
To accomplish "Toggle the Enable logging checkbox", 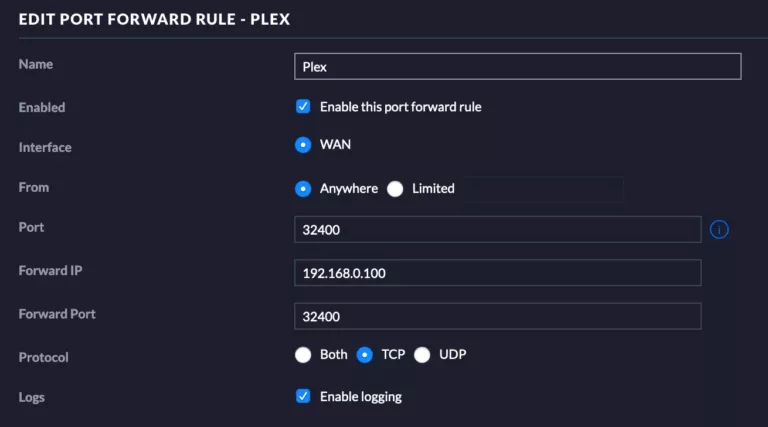I will pos(303,396).
